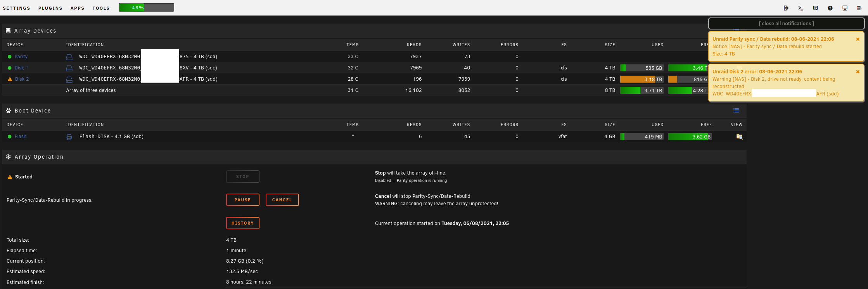Click the Disk 2 drive icon
This screenshot has width=868, height=289.
click(69, 79)
